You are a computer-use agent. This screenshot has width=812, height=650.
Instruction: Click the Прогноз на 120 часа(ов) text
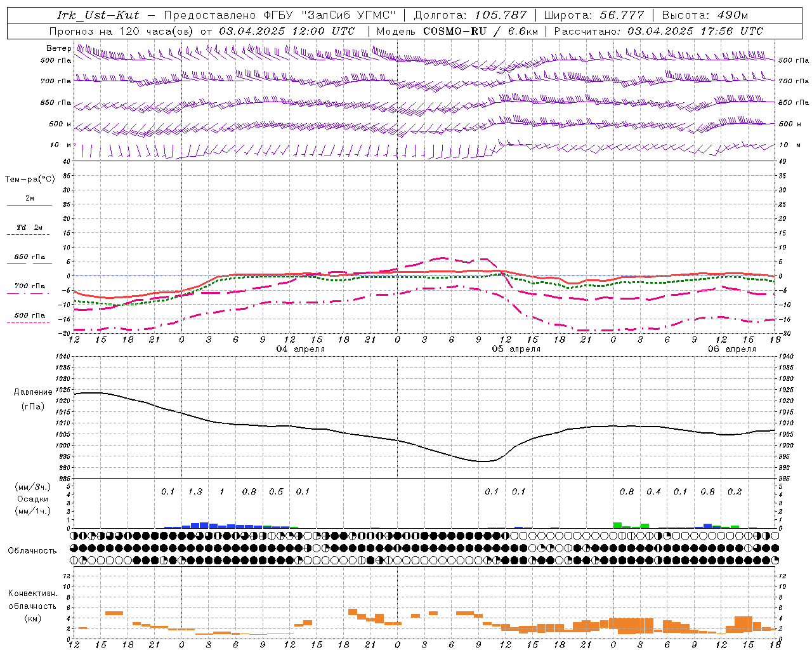click(122, 31)
